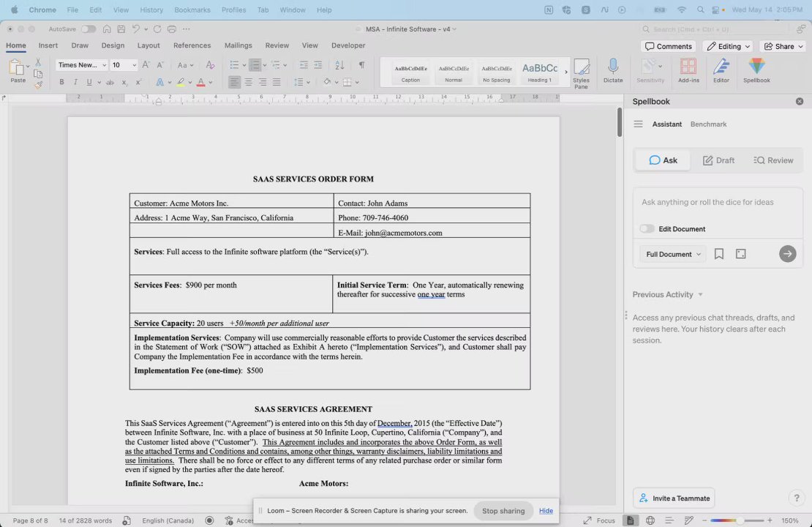Open font size dropdown
The width and height of the screenshot is (812, 527).
coord(134,64)
